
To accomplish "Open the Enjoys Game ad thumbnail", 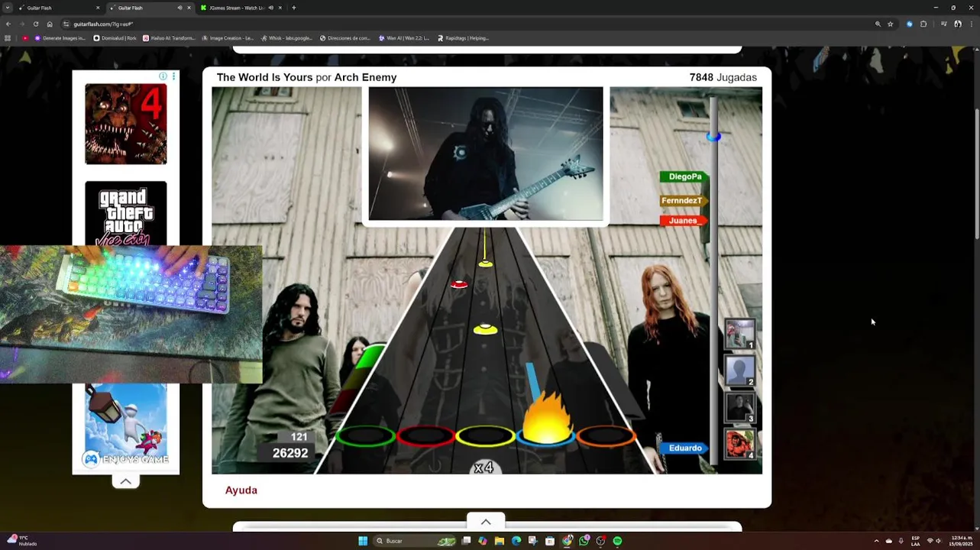I will click(x=126, y=425).
